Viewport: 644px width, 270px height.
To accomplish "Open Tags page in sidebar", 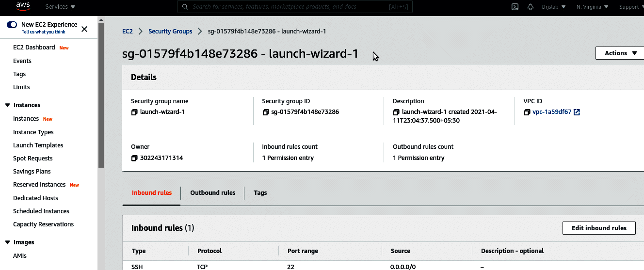I will [x=19, y=74].
